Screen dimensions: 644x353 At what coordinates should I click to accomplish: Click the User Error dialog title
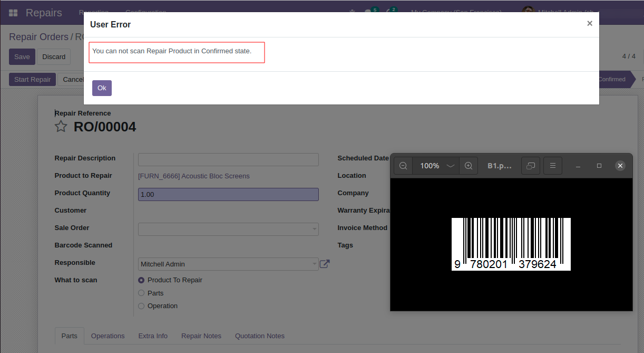click(110, 24)
